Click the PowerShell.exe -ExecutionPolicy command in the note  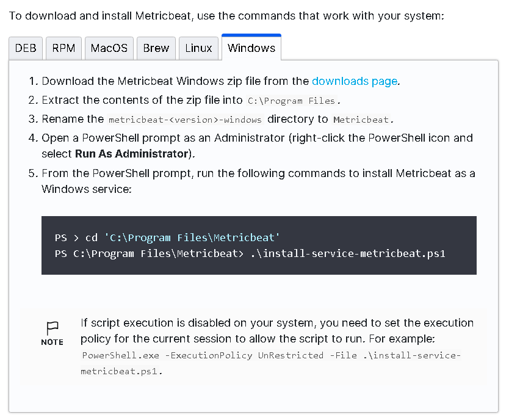point(272,355)
